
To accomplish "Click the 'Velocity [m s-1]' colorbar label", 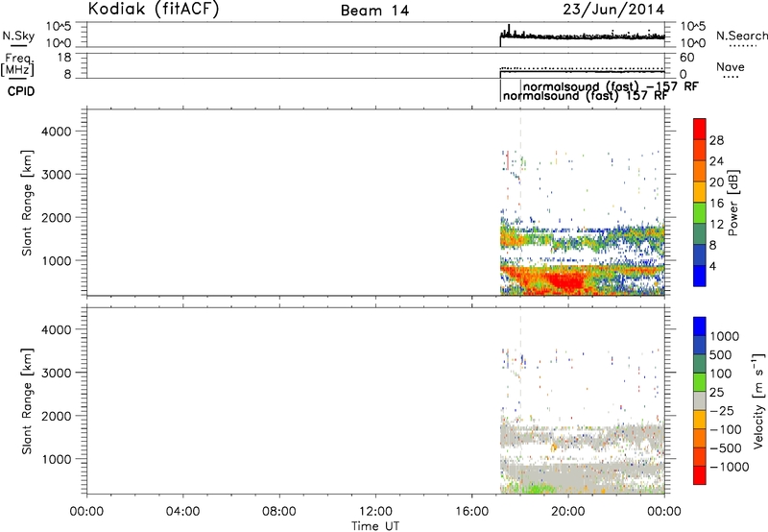I will tap(758, 400).
